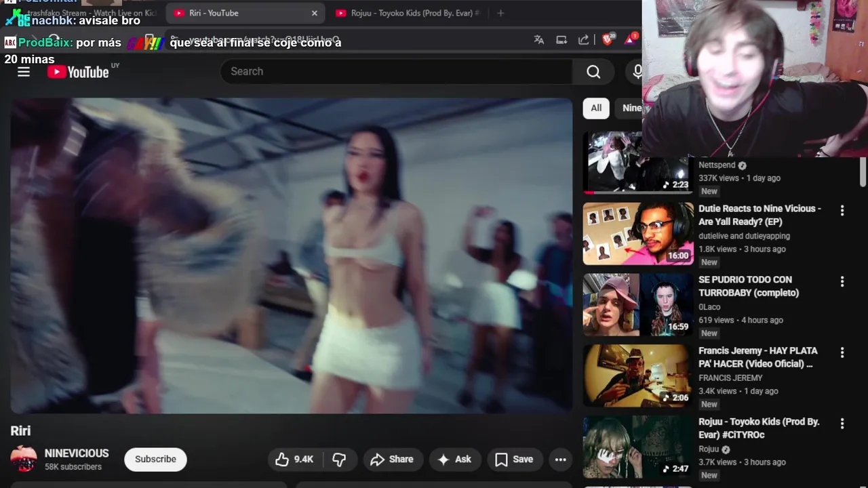The height and width of the screenshot is (488, 868).
Task: Click SE PUDRIO TODO CON TURROBABY title
Action: pos(749,287)
